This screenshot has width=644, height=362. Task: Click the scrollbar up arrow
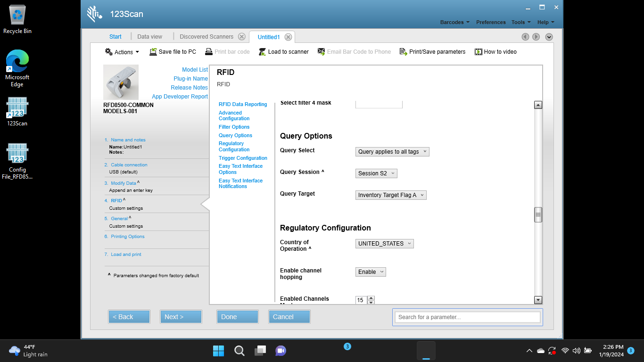tap(538, 105)
